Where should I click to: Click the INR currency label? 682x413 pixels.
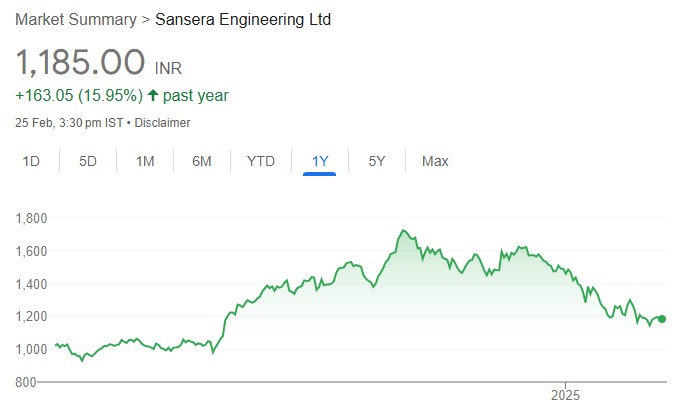pos(169,68)
